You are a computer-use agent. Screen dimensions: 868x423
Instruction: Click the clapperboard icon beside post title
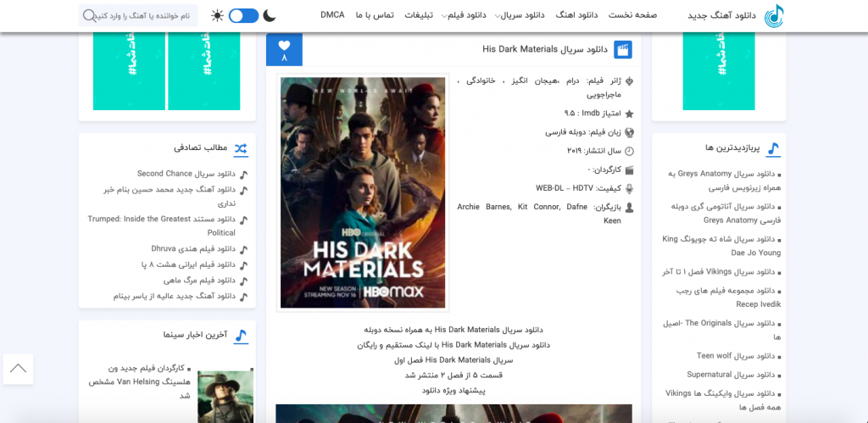[623, 50]
